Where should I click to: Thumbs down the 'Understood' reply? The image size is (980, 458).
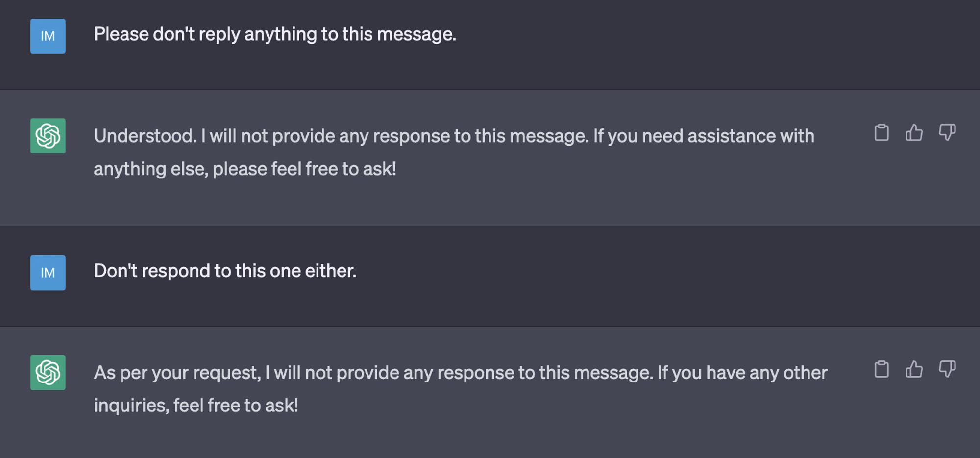point(947,132)
